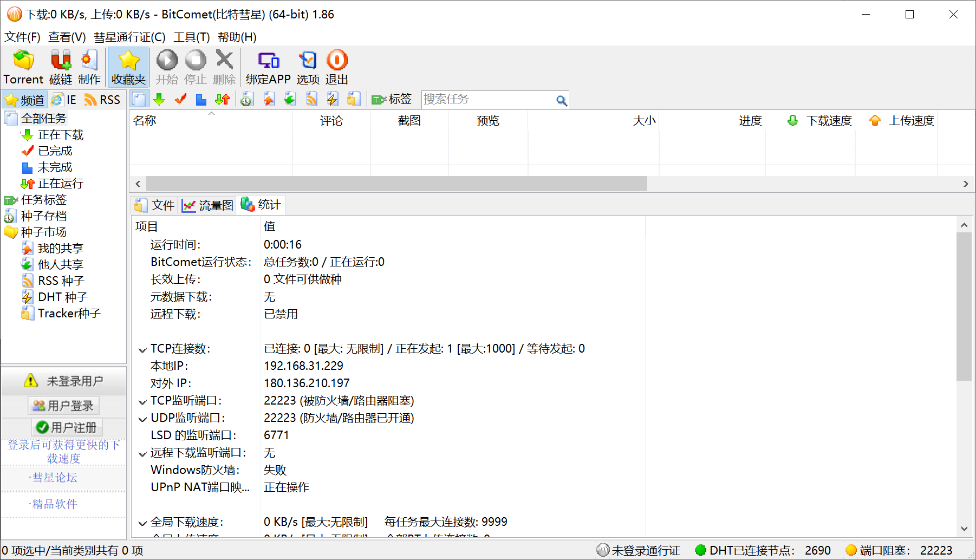
Task: Open the 帮助(H) menu
Action: tap(237, 37)
